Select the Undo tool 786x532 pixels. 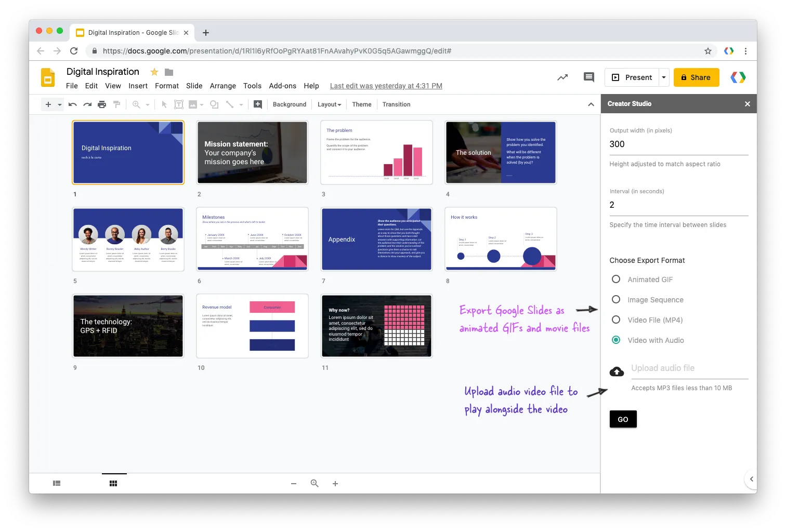click(x=73, y=104)
